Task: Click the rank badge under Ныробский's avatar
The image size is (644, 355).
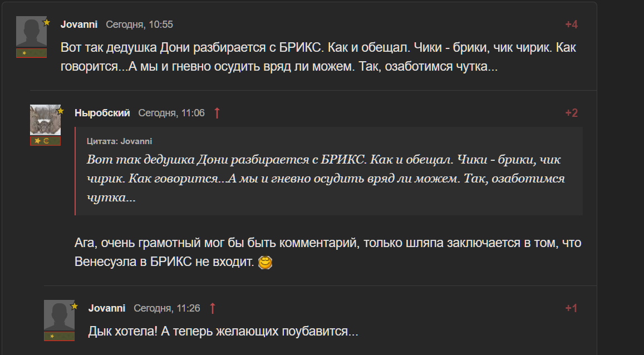Action: (x=45, y=141)
